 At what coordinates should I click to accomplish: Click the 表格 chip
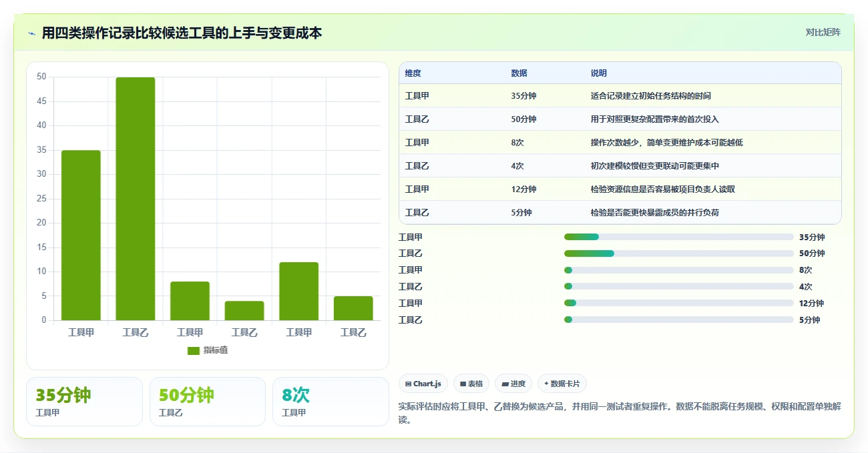[x=471, y=384]
